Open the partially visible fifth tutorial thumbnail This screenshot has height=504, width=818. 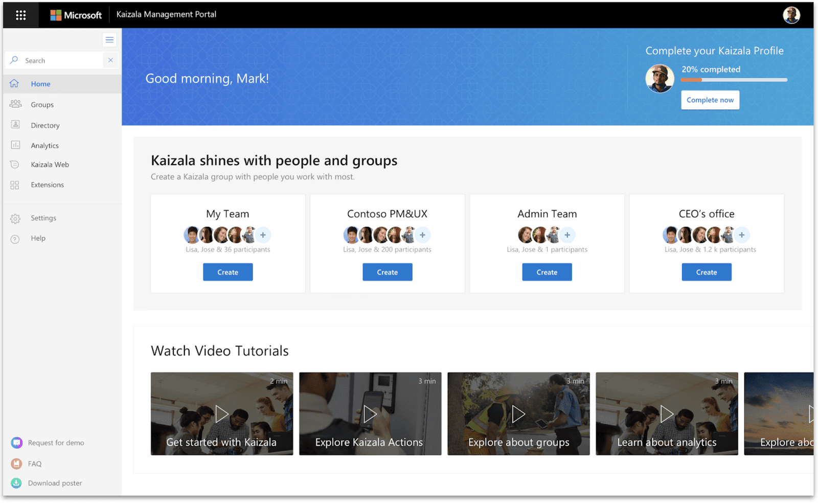pos(779,414)
